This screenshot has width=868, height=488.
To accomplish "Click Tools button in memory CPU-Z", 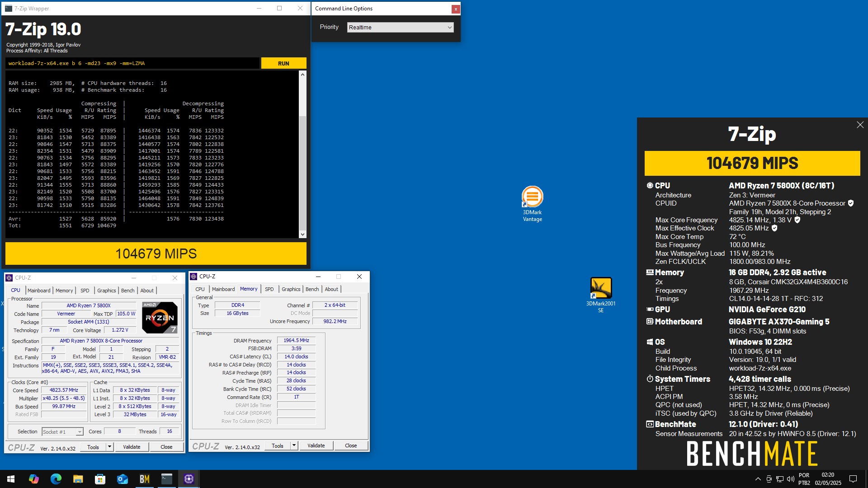I will tap(278, 446).
